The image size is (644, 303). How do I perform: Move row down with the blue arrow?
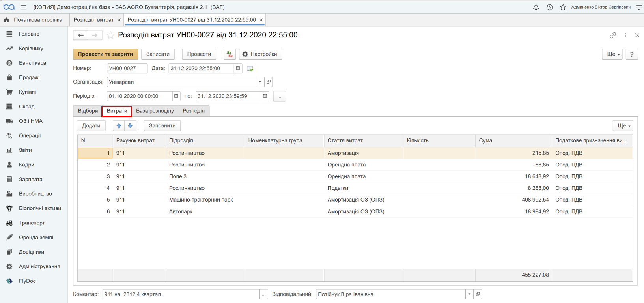coord(130,126)
